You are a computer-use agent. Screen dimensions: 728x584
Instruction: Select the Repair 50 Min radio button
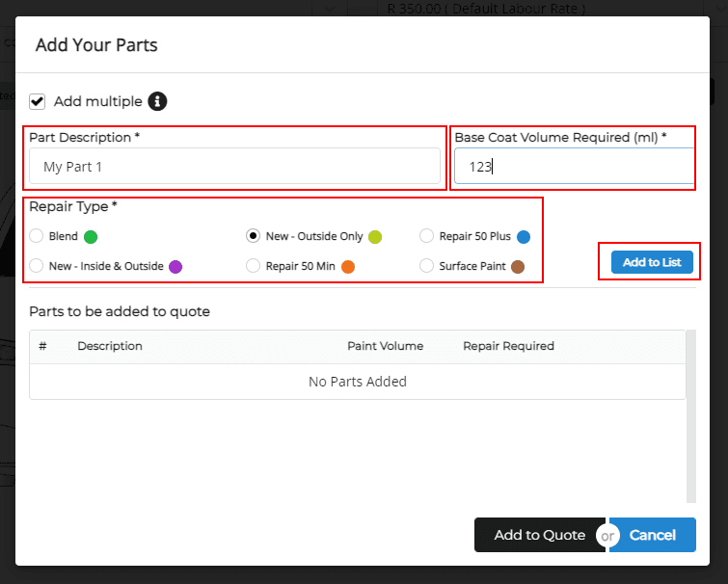click(x=254, y=266)
